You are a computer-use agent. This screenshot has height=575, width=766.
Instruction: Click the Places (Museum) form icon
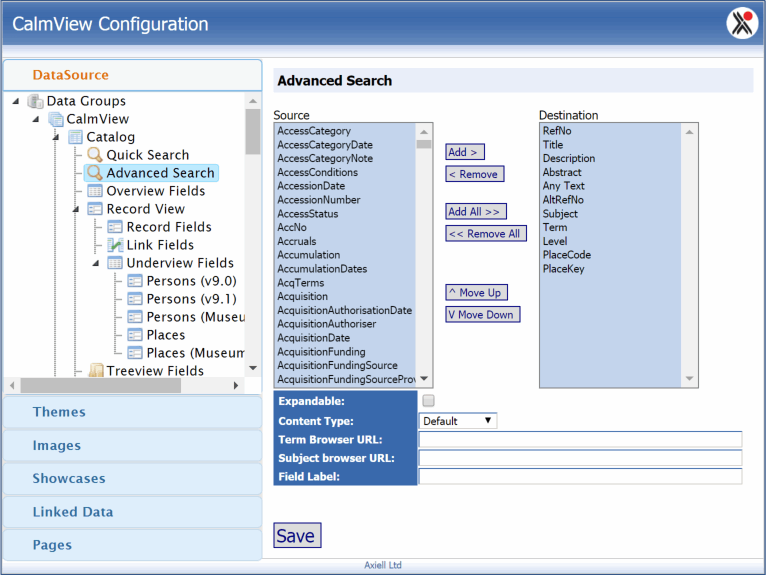135,353
